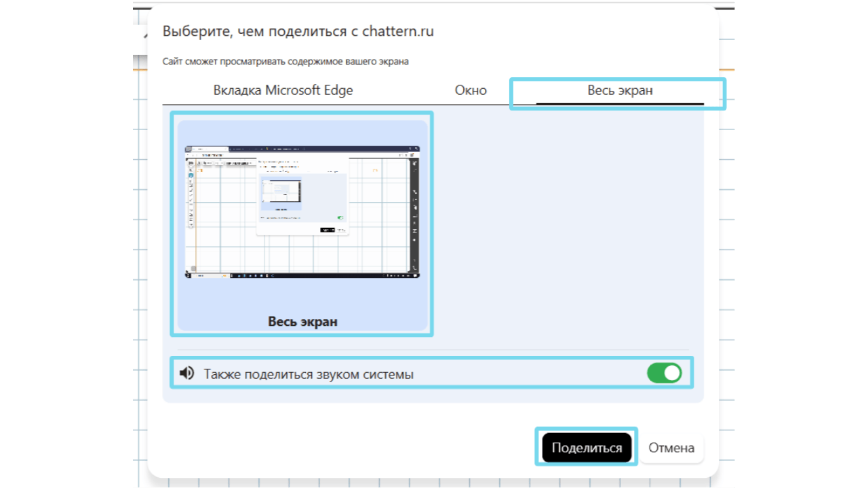
Task: Select the Весь экран tab
Action: pos(620,90)
